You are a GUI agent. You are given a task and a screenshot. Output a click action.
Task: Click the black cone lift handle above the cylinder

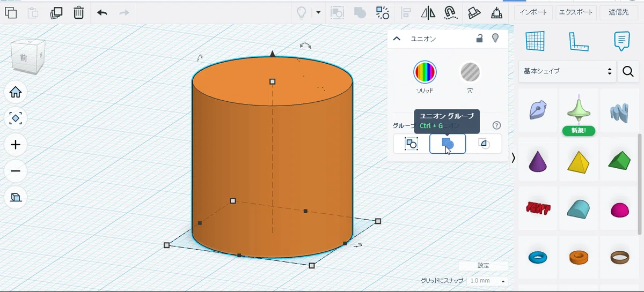click(273, 54)
